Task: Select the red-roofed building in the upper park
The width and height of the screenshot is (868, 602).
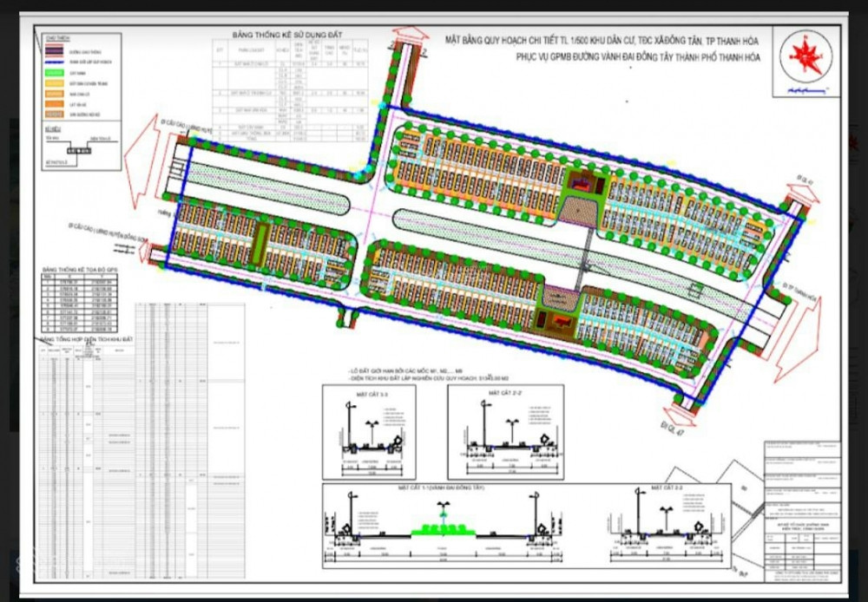Action: (x=577, y=184)
